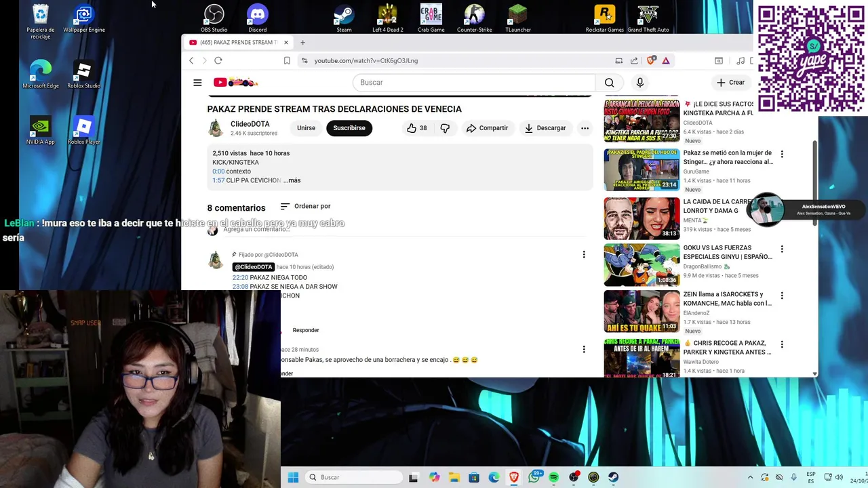Open the Pakaz se metió con la mujer thumbnail

[642, 169]
